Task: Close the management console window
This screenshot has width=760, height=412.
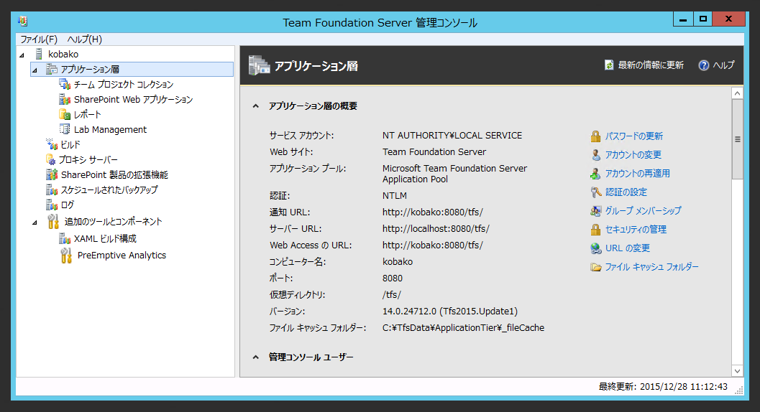Action: click(x=728, y=19)
